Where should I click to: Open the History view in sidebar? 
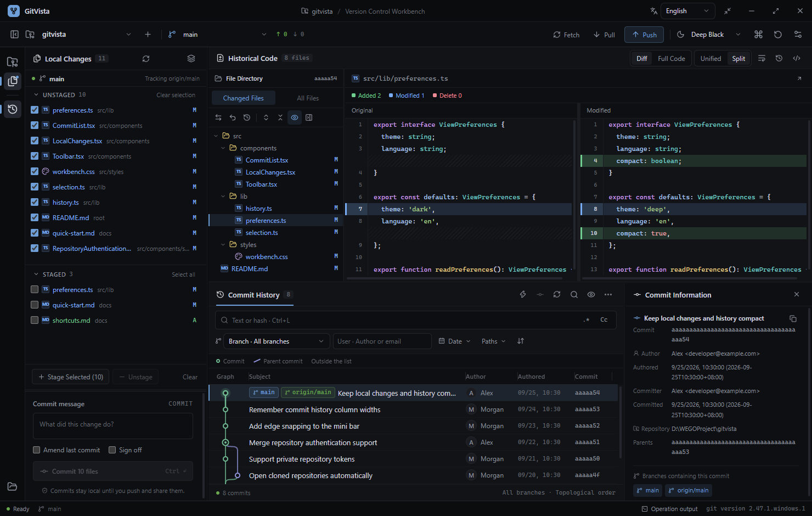point(13,109)
